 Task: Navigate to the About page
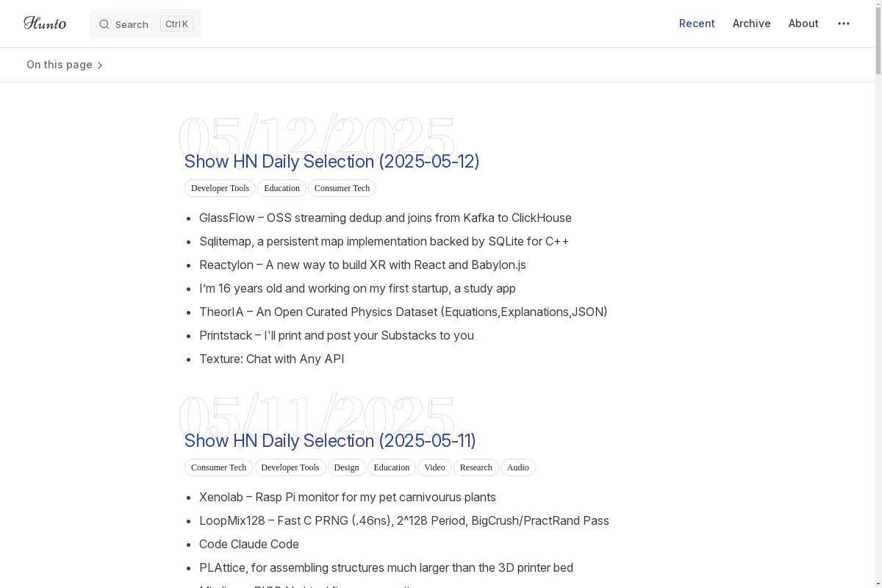tap(803, 24)
